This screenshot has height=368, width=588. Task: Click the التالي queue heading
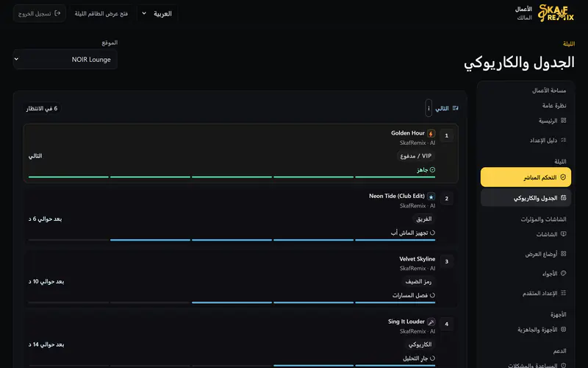(x=442, y=108)
